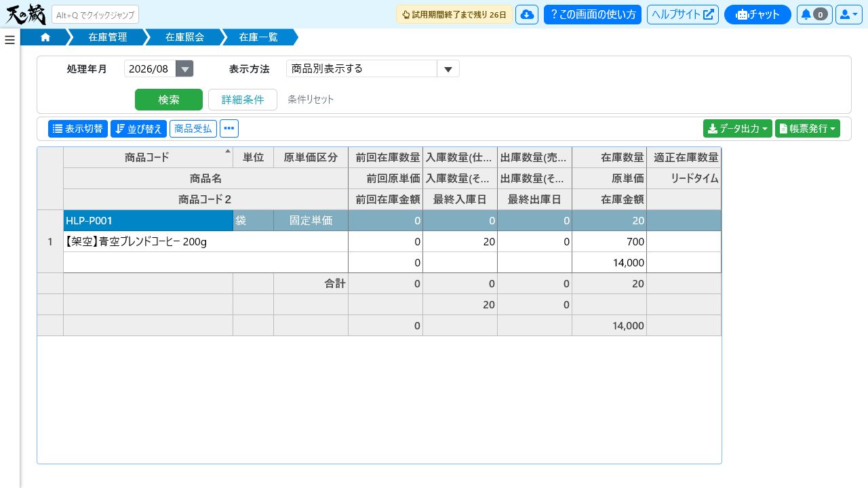Select the HLP-P001 product code cell

pos(148,220)
